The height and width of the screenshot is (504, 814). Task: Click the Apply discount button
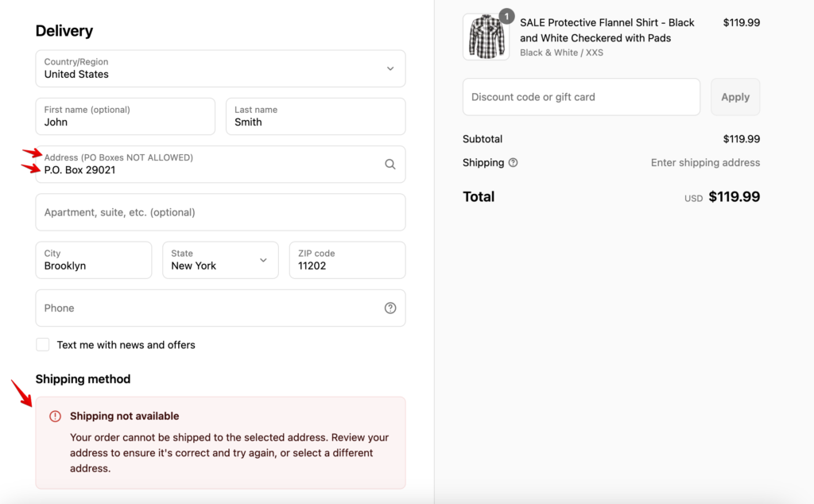(735, 96)
